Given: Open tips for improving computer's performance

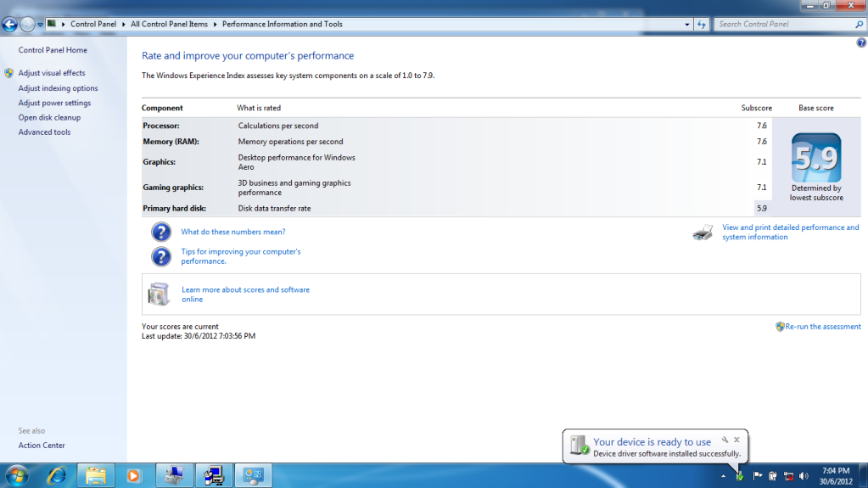Looking at the screenshot, I should [x=241, y=256].
